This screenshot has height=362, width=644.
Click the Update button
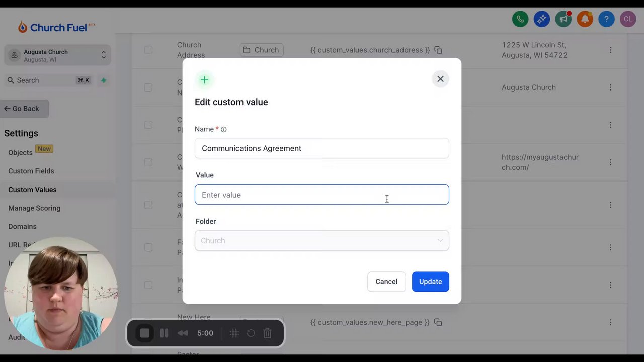click(x=430, y=282)
